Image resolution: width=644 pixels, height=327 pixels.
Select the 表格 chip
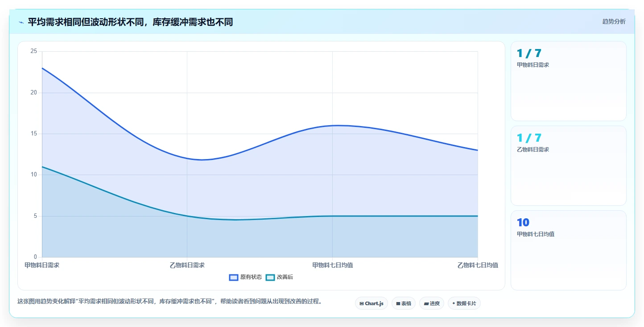point(404,303)
